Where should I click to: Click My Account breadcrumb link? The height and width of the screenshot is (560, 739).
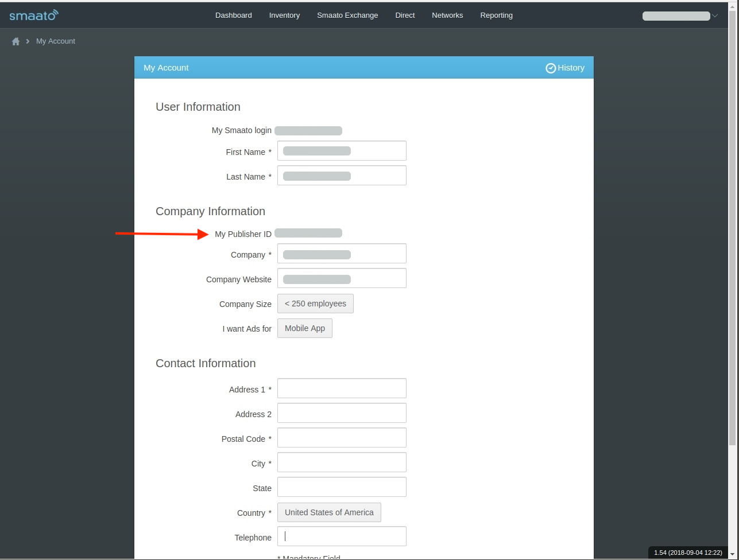[56, 41]
